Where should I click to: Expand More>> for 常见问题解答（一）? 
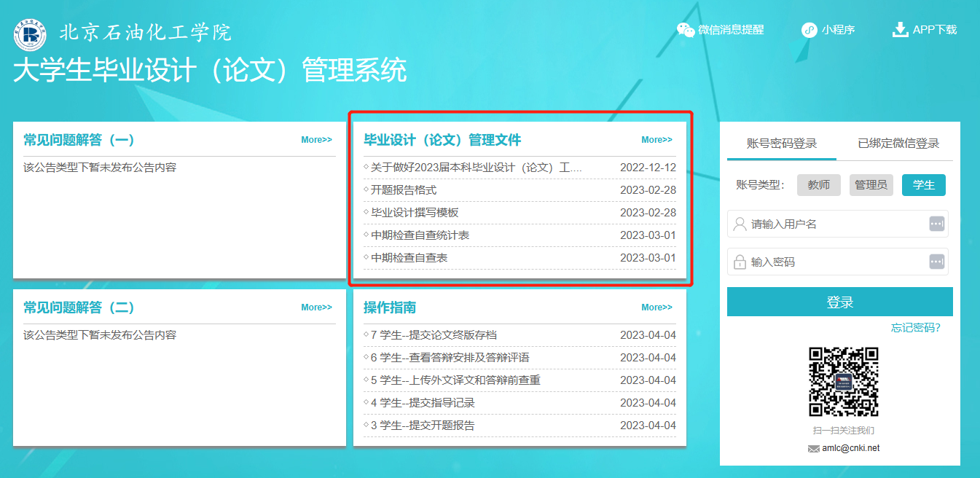pyautogui.click(x=316, y=140)
